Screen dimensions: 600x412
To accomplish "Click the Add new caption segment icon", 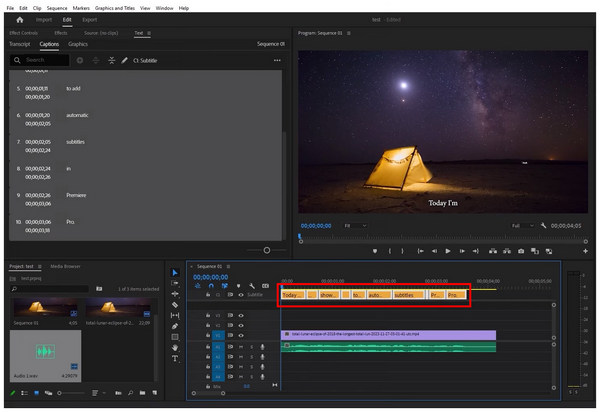I will coord(80,60).
